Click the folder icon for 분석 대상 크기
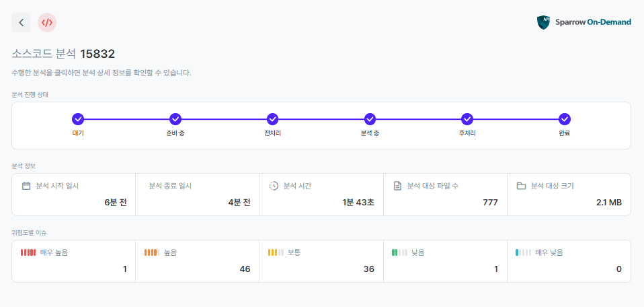The width and height of the screenshot is (644, 307). (521, 186)
